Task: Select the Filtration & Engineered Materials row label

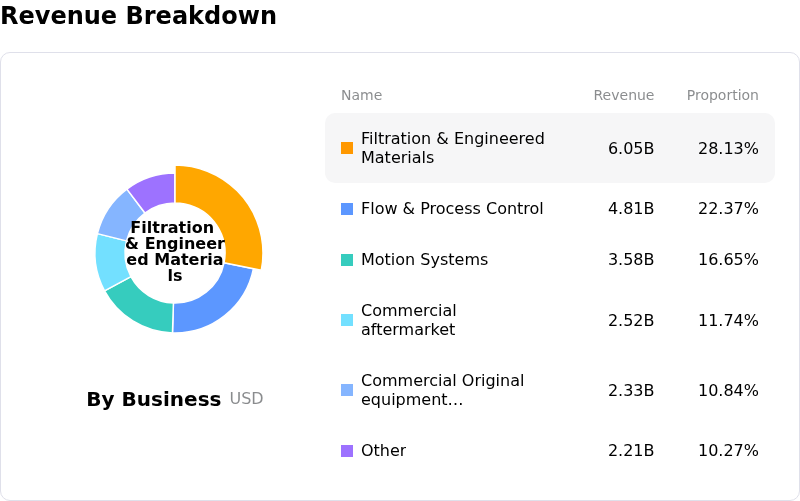Action: 453,148
